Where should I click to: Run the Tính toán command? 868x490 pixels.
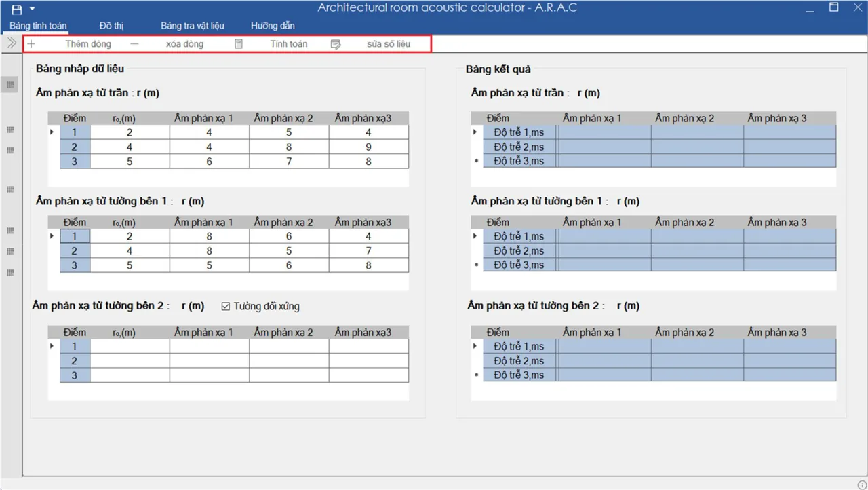click(289, 43)
